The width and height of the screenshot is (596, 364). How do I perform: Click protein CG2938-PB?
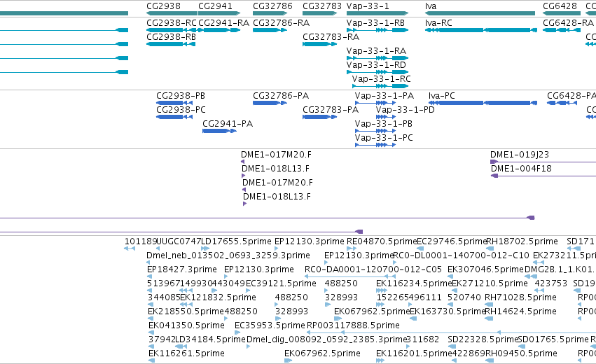181,96
